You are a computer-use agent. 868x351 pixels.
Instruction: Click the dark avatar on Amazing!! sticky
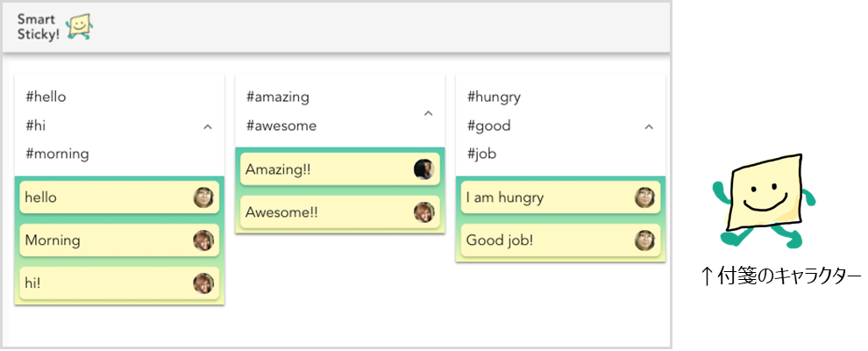[424, 169]
